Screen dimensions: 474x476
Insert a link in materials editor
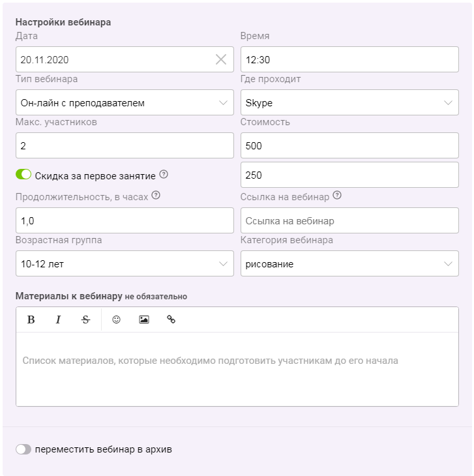click(171, 320)
